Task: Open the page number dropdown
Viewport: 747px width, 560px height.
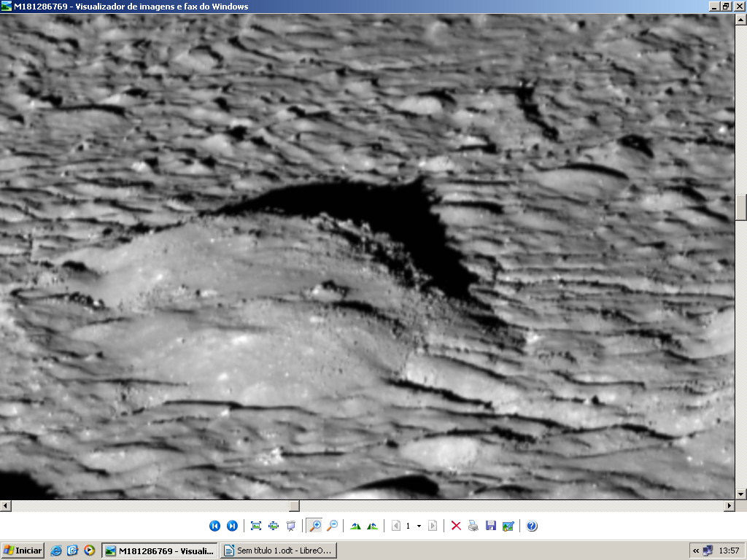Action: click(419, 526)
